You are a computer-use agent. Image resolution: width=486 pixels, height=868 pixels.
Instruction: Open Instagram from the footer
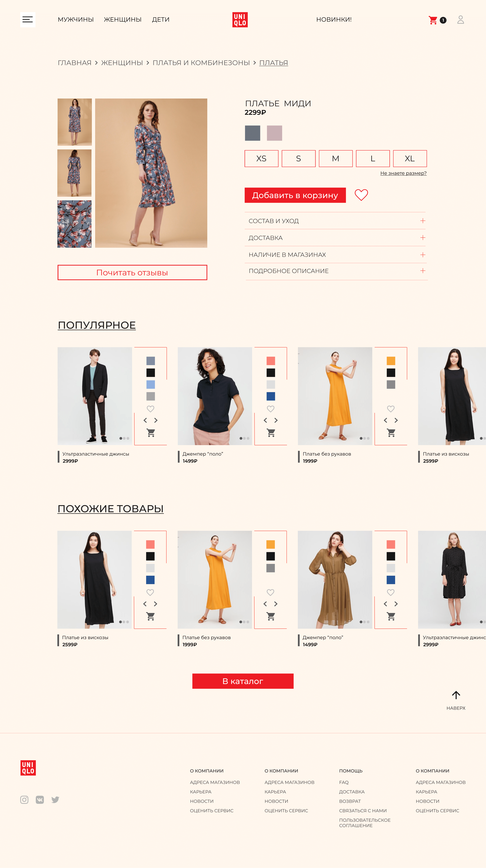(24, 800)
